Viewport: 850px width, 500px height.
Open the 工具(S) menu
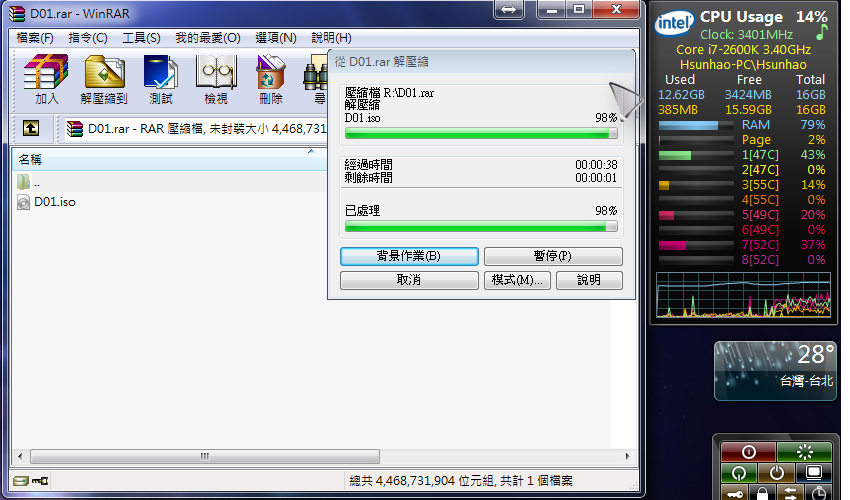[x=141, y=38]
